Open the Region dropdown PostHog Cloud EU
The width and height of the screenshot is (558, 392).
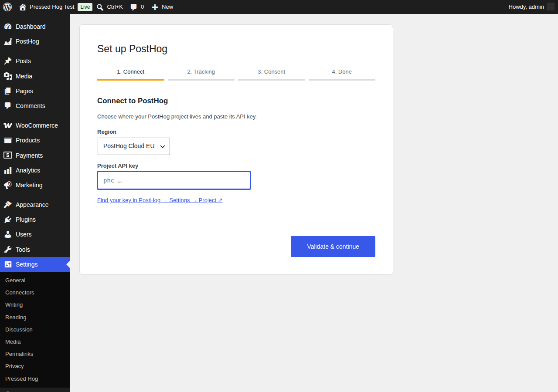(134, 146)
